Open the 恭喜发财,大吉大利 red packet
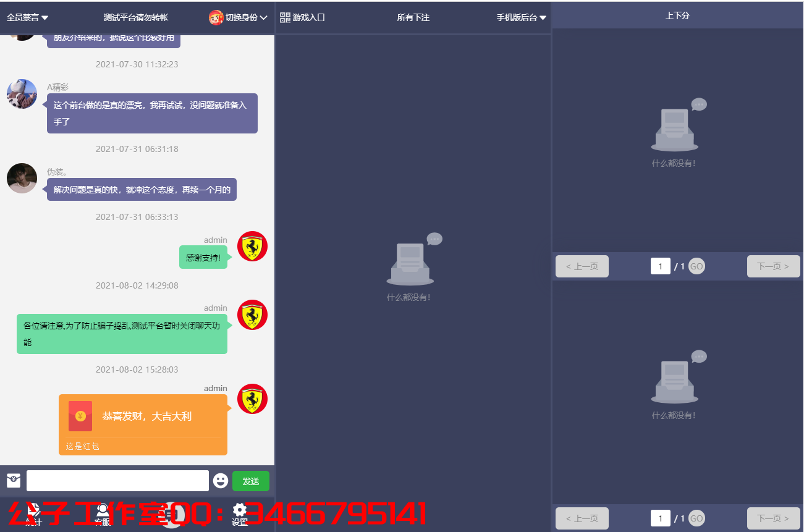Screen dimensions: 804x532 click(x=143, y=424)
